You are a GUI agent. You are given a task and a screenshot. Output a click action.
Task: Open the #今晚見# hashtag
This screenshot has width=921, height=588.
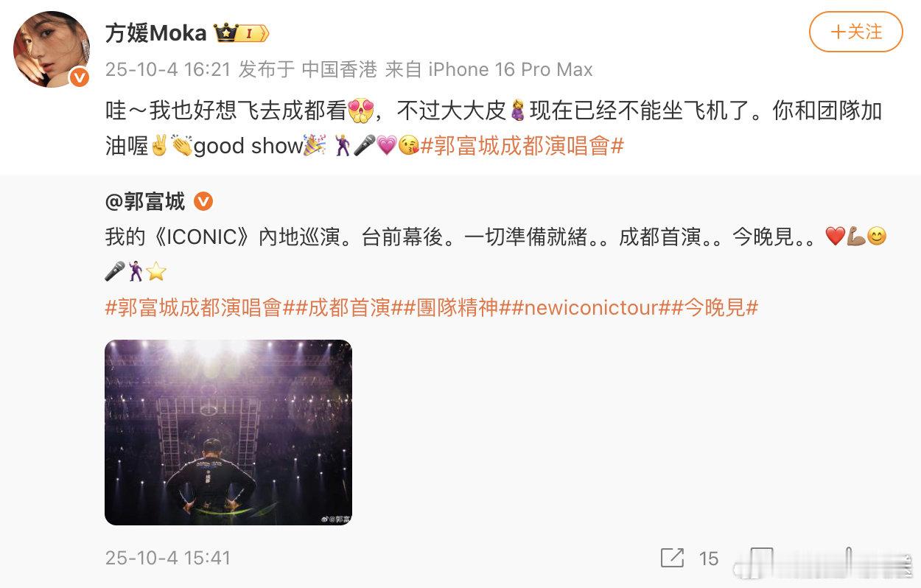[714, 307]
